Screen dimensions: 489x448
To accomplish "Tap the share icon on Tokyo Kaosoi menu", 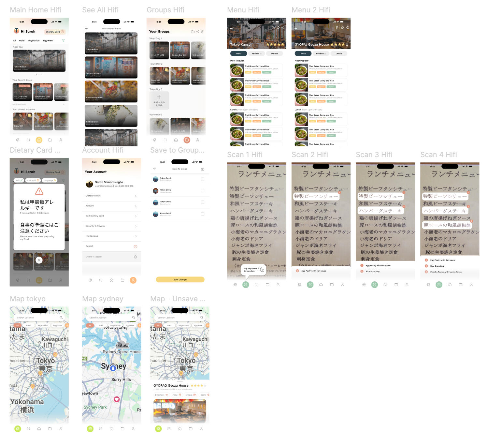I will tap(283, 28).
